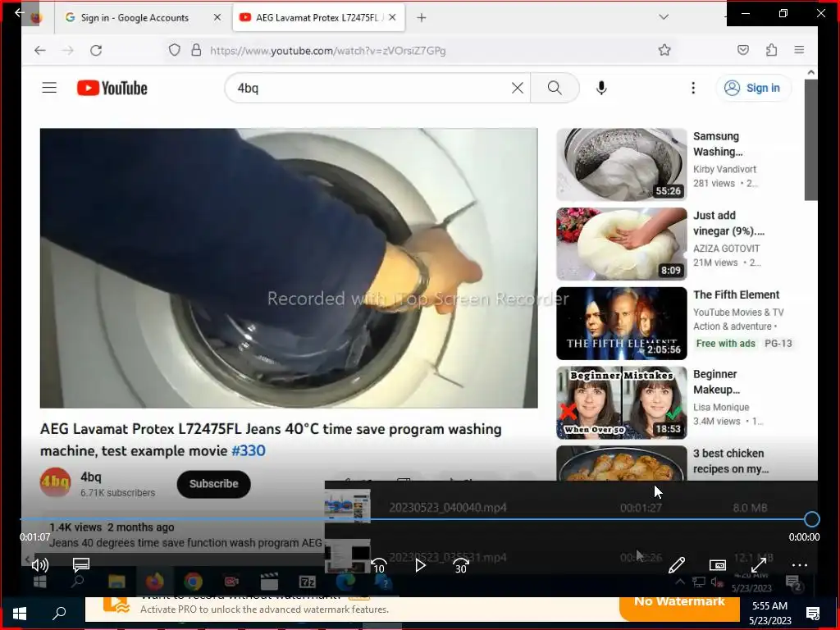Click the magnifier search button
This screenshot has height=630, width=840.
(x=555, y=88)
